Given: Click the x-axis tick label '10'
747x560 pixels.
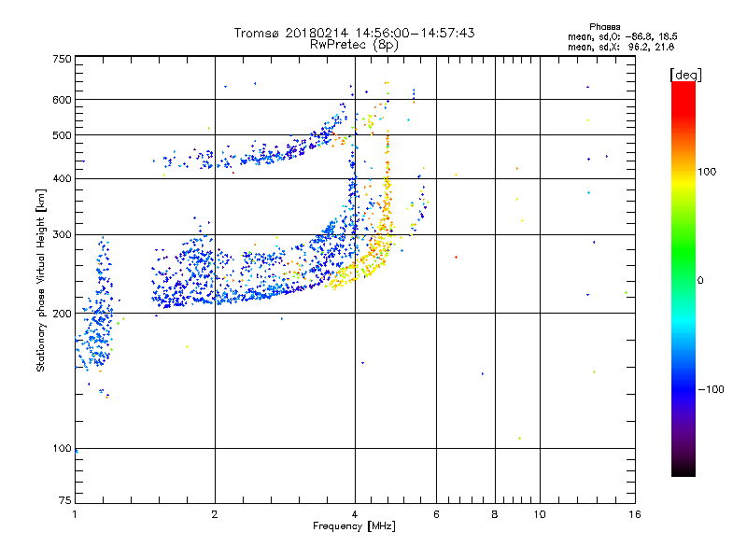Looking at the screenshot, I should coord(540,514).
